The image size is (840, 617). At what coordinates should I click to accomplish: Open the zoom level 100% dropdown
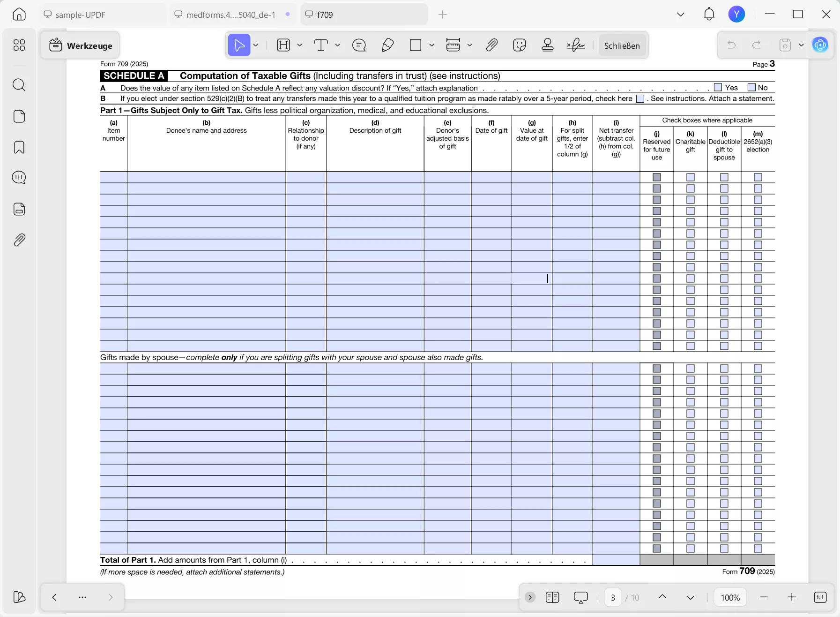point(730,597)
